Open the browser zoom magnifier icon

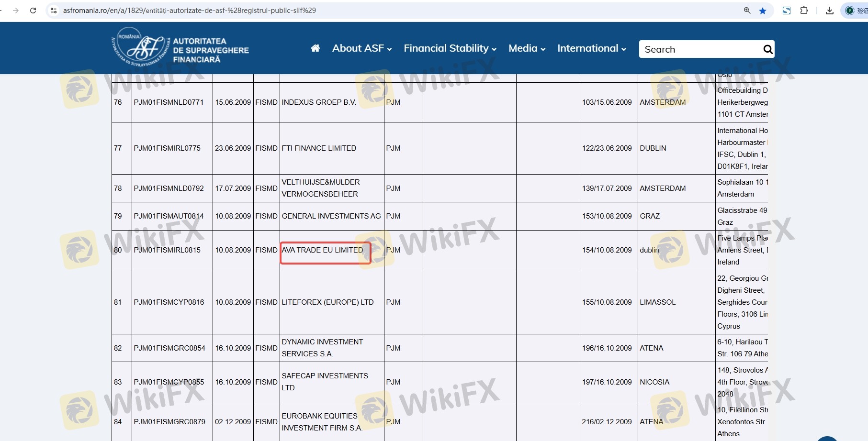[747, 11]
